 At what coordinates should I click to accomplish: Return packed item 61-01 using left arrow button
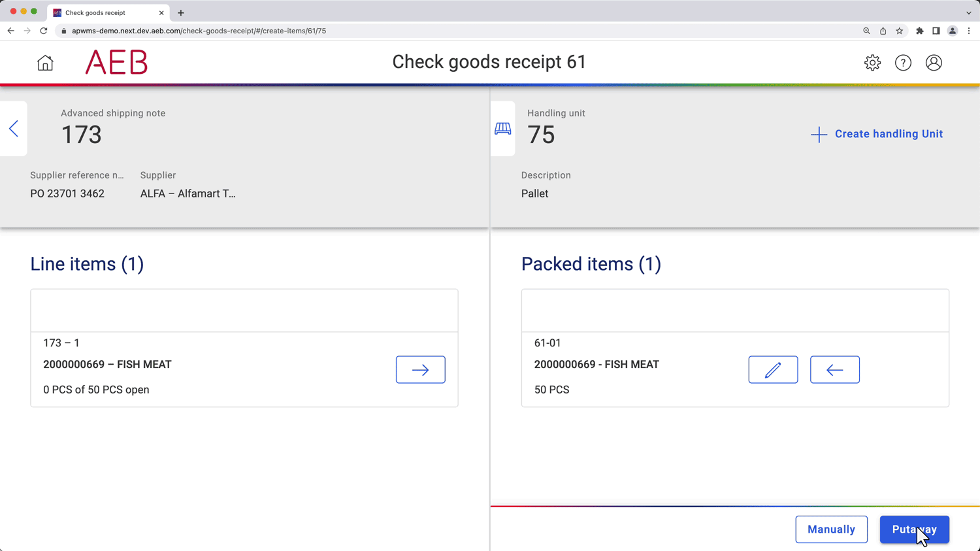tap(834, 369)
